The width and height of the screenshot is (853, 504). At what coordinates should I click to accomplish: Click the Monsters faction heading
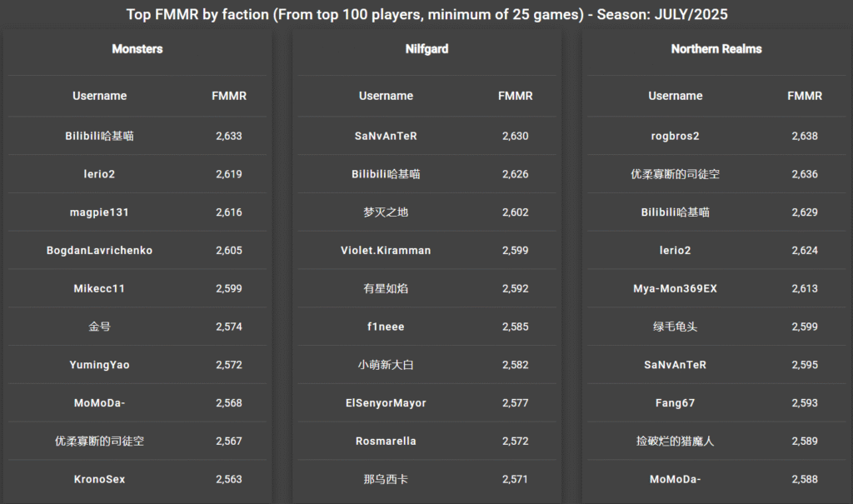pos(137,49)
